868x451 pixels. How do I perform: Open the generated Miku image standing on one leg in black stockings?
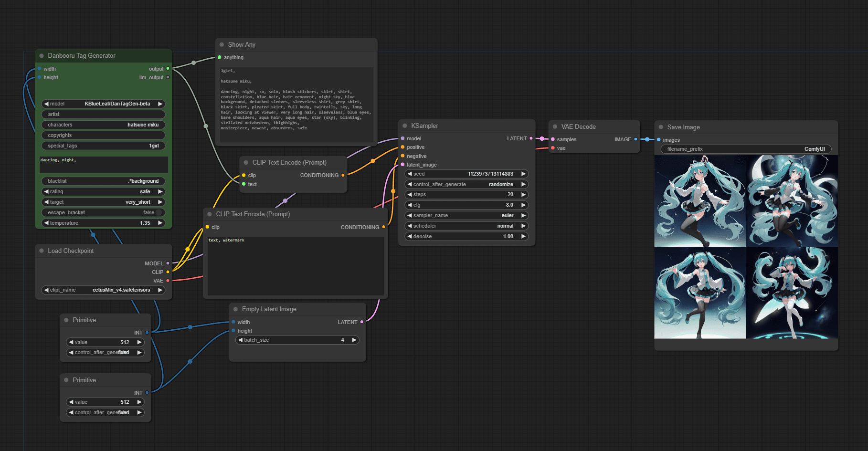click(700, 293)
